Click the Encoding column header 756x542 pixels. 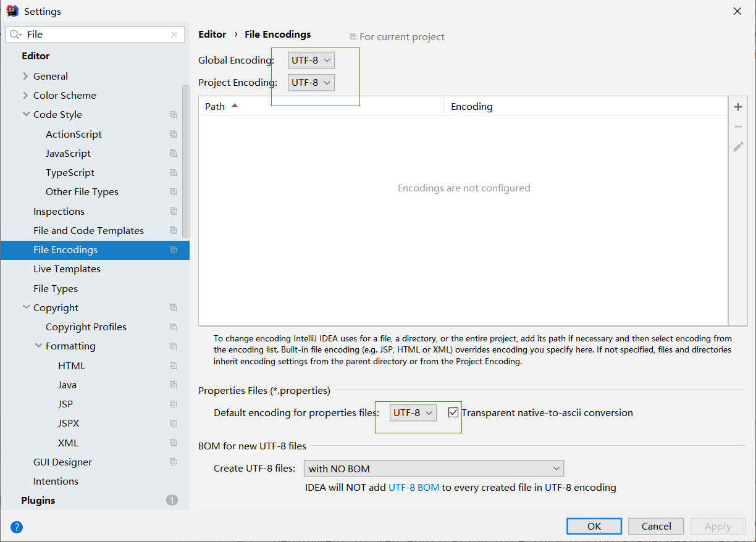coord(586,106)
